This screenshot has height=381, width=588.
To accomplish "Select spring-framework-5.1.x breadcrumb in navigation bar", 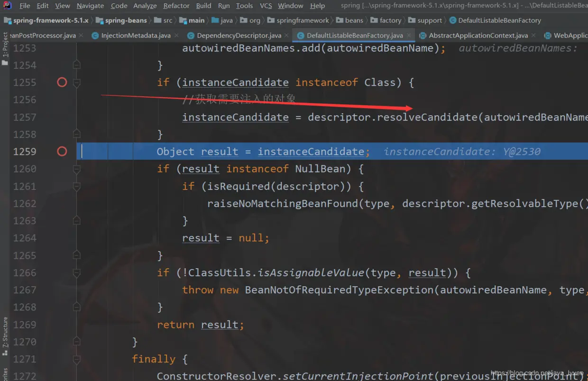I will [x=46, y=20].
